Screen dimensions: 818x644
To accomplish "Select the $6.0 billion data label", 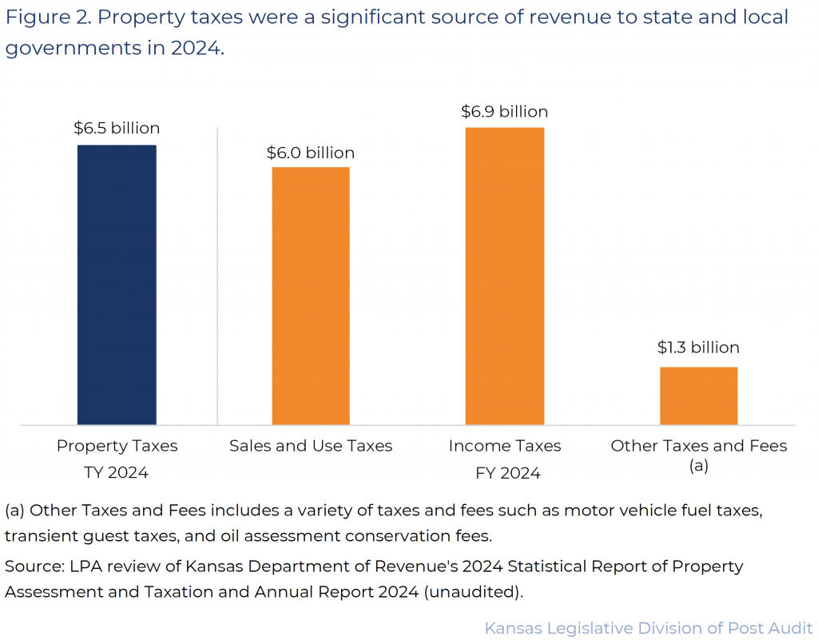I will pyautogui.click(x=311, y=153).
